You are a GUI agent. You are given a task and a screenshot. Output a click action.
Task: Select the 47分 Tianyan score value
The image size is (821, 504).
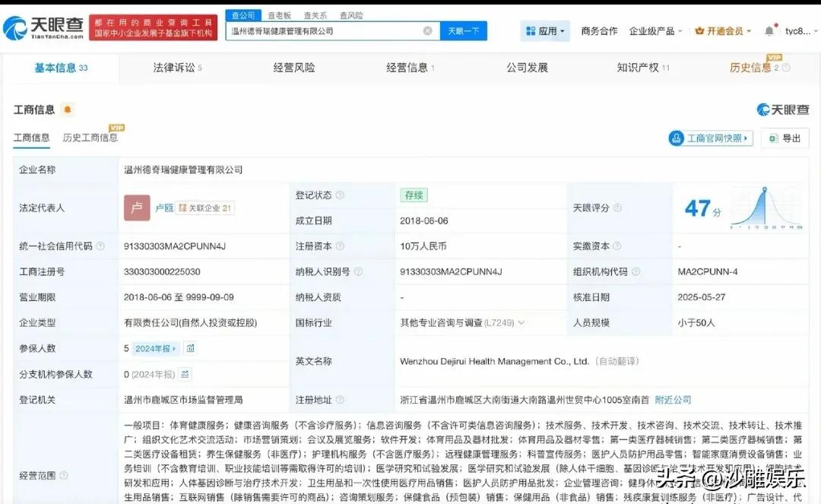(x=702, y=208)
